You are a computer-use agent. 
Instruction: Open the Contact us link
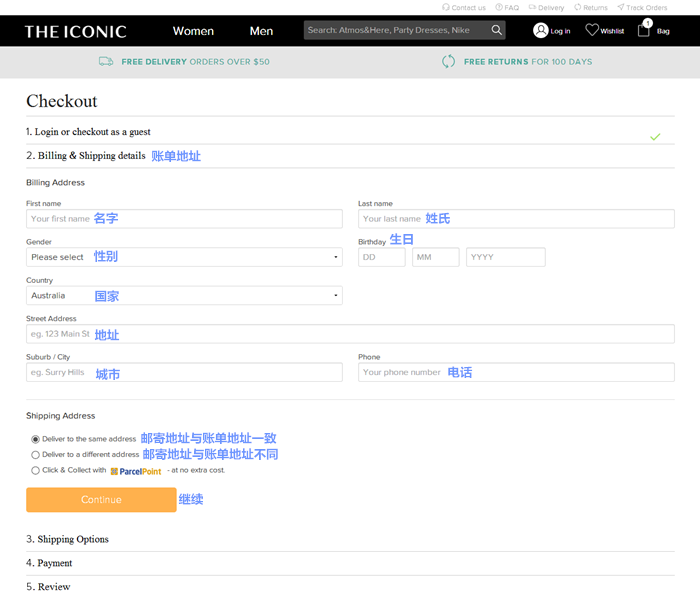point(468,8)
